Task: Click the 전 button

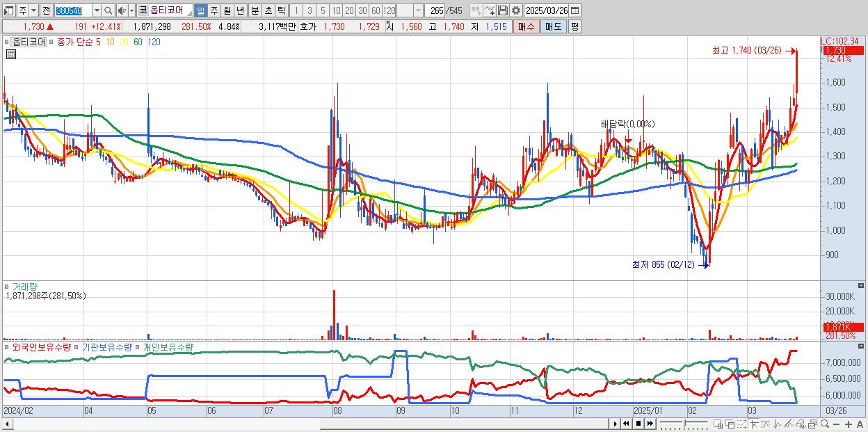Action: coord(46,10)
